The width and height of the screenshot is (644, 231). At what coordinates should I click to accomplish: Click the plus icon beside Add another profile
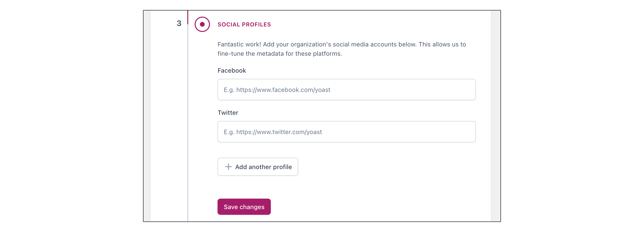coord(228,167)
